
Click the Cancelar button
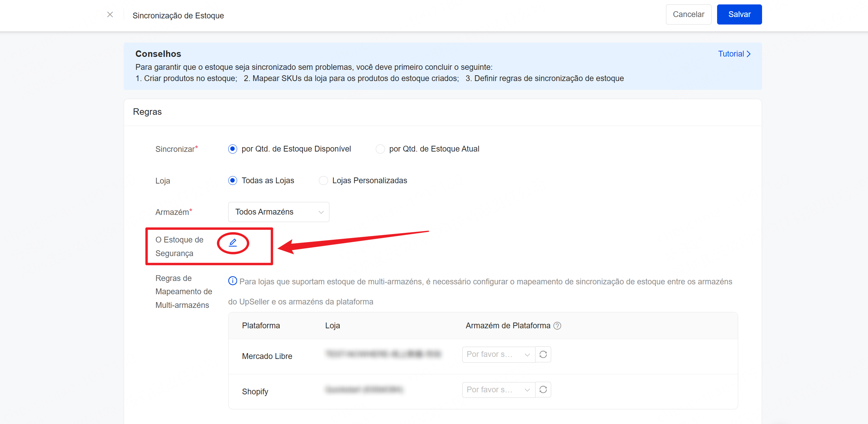pos(688,15)
